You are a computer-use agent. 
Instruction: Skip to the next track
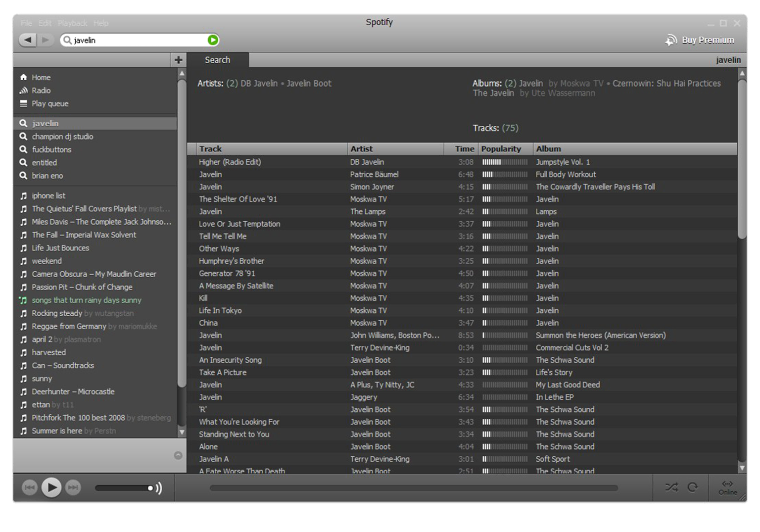73,488
